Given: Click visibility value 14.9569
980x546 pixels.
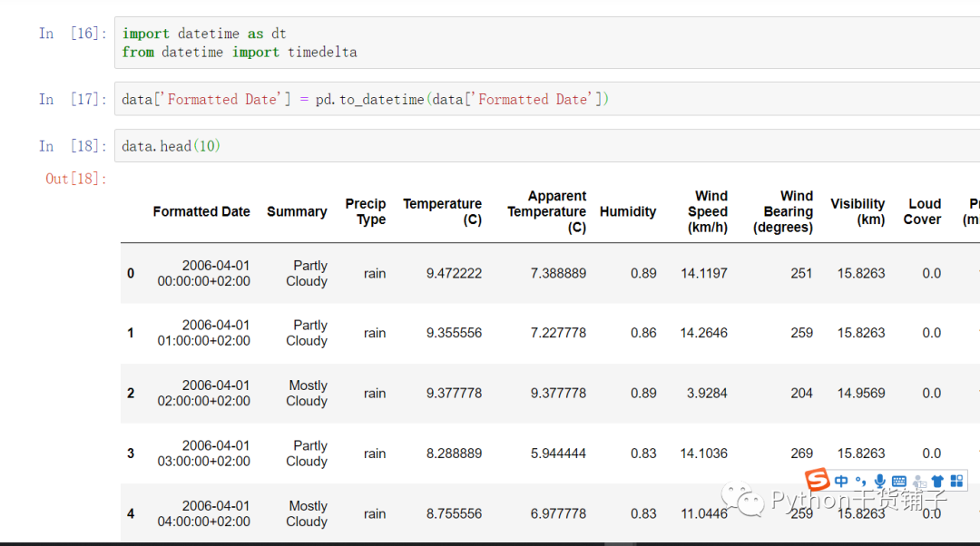Looking at the screenshot, I should click(861, 393).
